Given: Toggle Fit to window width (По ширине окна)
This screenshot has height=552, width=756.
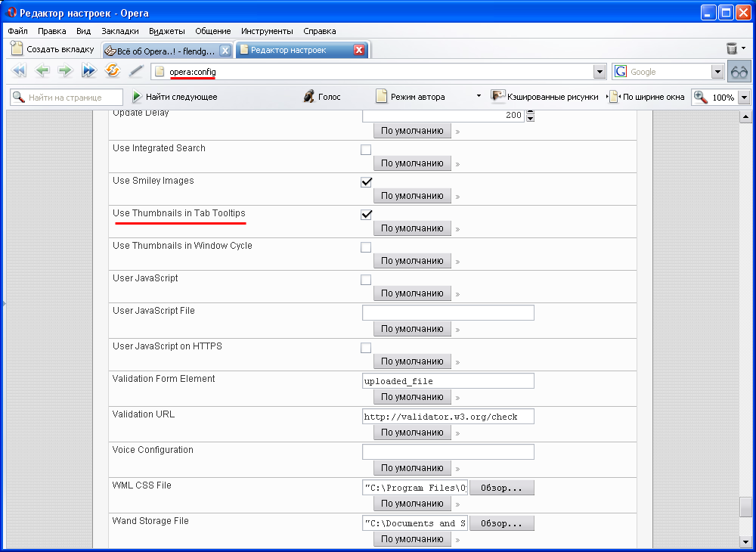Looking at the screenshot, I should 647,97.
